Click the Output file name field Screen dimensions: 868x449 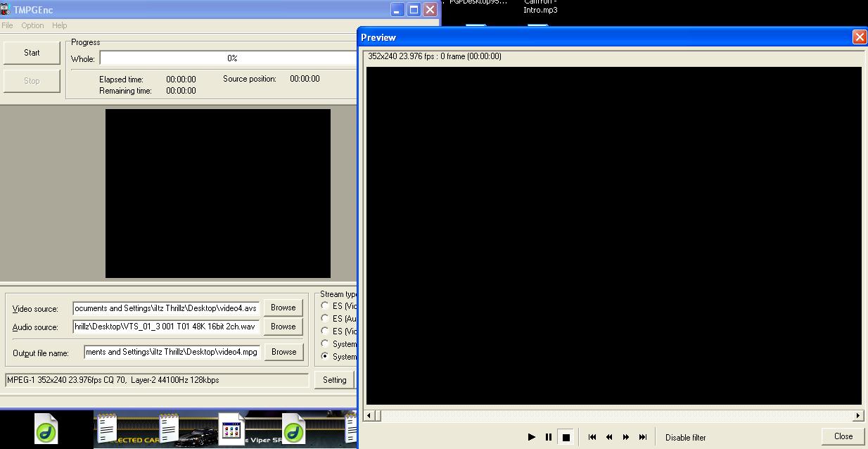pos(172,352)
